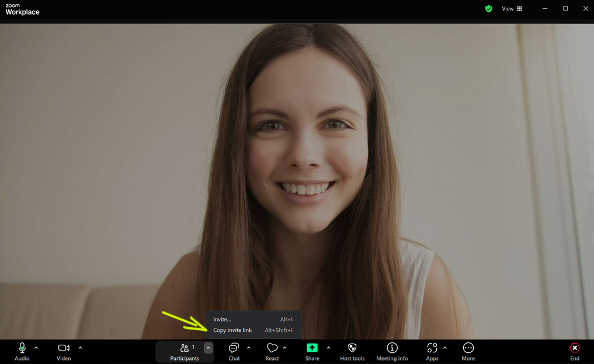The height and width of the screenshot is (364, 594).
Task: Open the Chat panel
Action: click(x=234, y=351)
